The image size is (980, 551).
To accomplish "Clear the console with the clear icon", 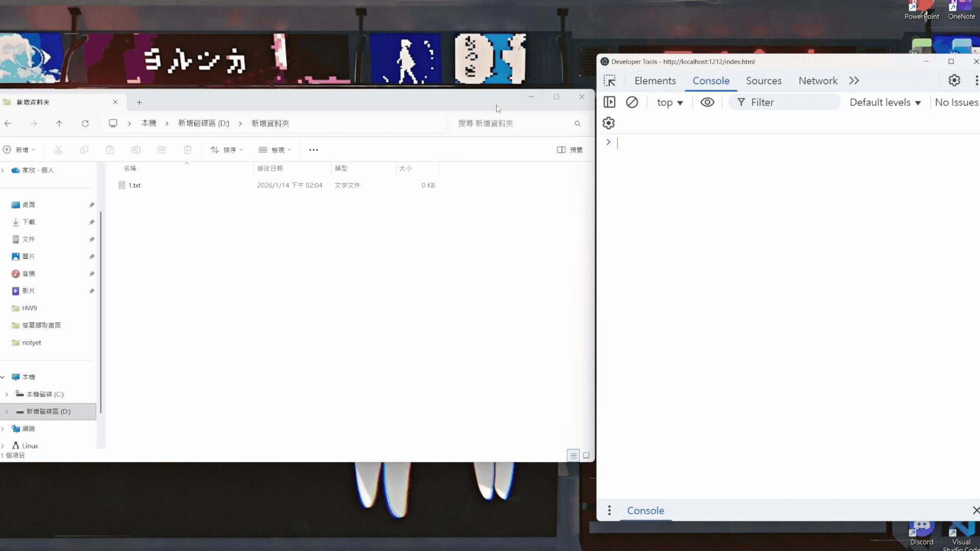I will pyautogui.click(x=632, y=102).
